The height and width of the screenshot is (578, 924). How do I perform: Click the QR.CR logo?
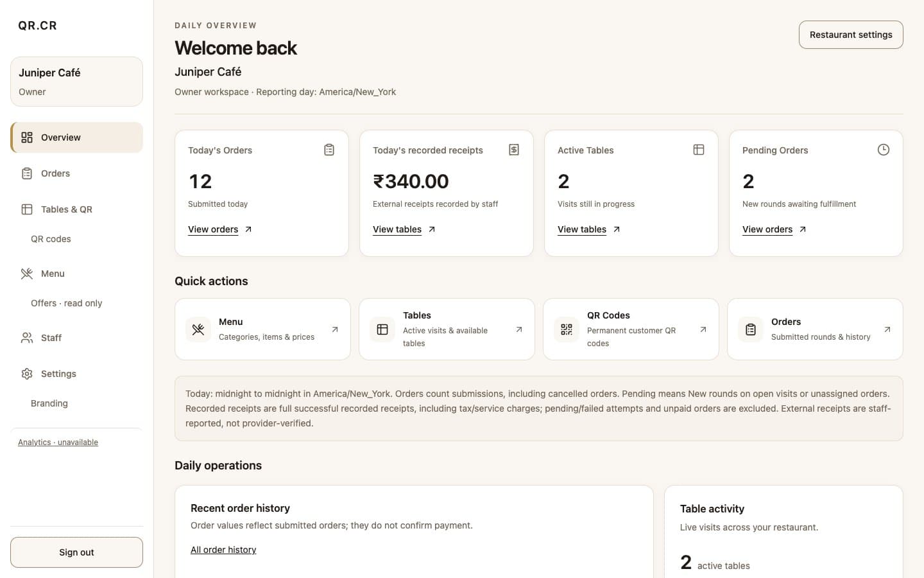37,26
